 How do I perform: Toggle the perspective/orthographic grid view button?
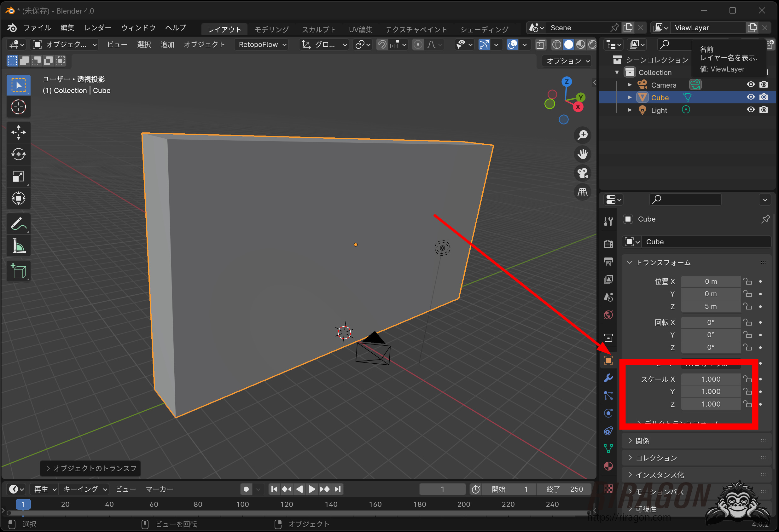583,192
